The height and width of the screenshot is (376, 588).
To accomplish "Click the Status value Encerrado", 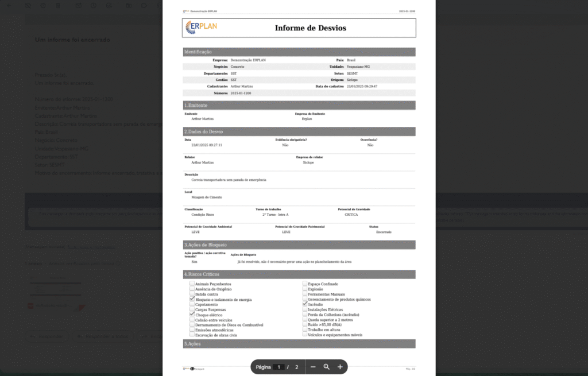I will 384,232.
